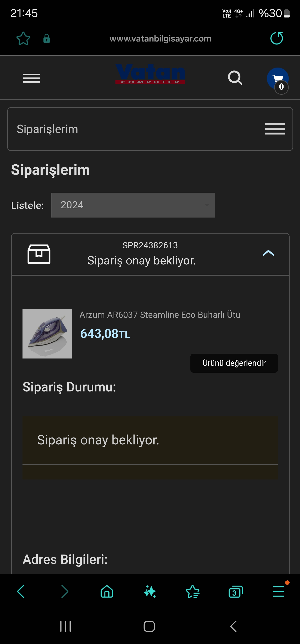Screen dimensions: 300x644
Task: Open Android recent apps button
Action: (x=65, y=626)
